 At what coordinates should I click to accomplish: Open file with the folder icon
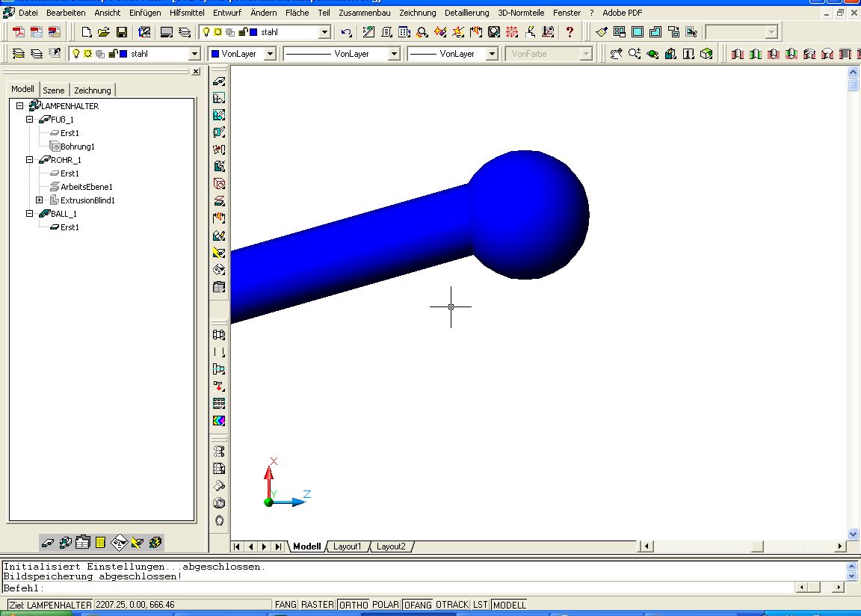tap(104, 32)
